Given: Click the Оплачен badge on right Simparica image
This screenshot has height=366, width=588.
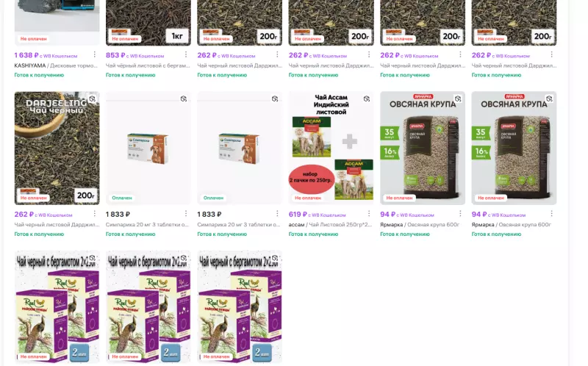Looking at the screenshot, I should click(x=213, y=198).
